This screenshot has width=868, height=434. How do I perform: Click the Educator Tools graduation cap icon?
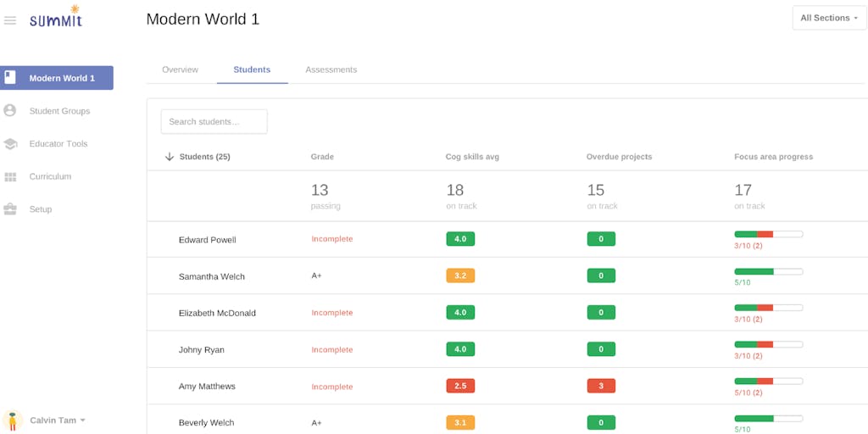10,144
